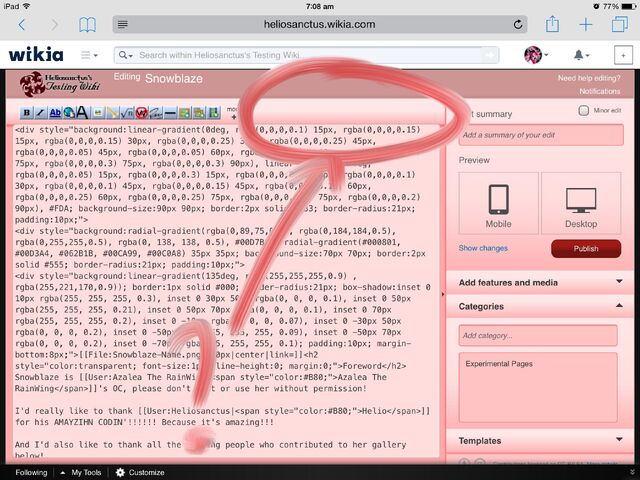Publish the edit
The image size is (640, 480).
coord(586,249)
